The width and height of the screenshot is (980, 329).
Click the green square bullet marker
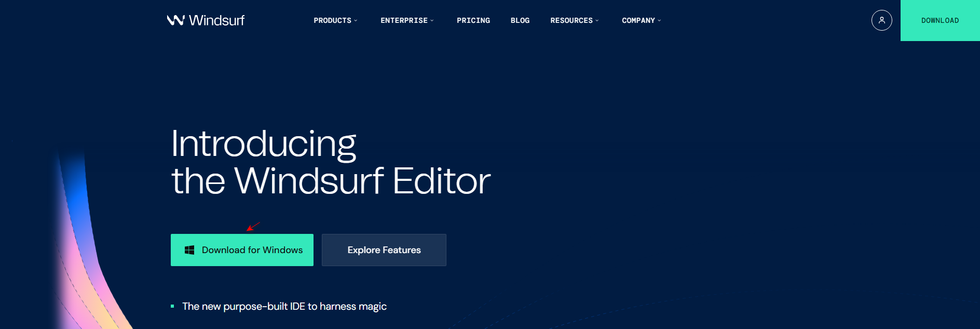pos(172,307)
